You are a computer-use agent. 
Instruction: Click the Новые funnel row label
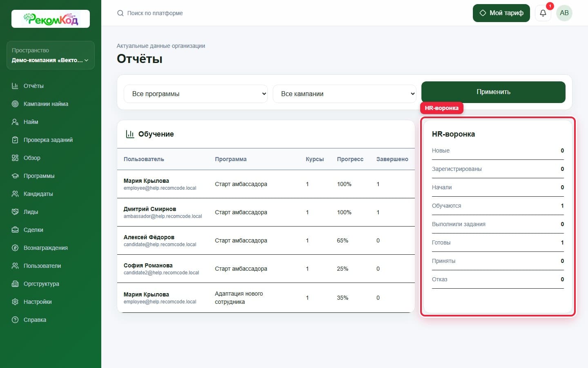[x=441, y=150]
